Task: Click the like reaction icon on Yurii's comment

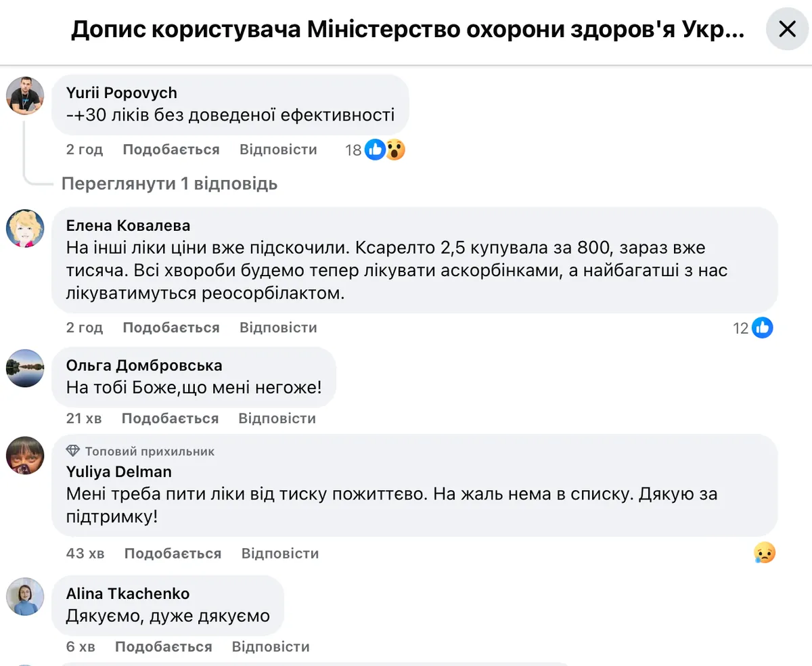Action: (x=375, y=150)
